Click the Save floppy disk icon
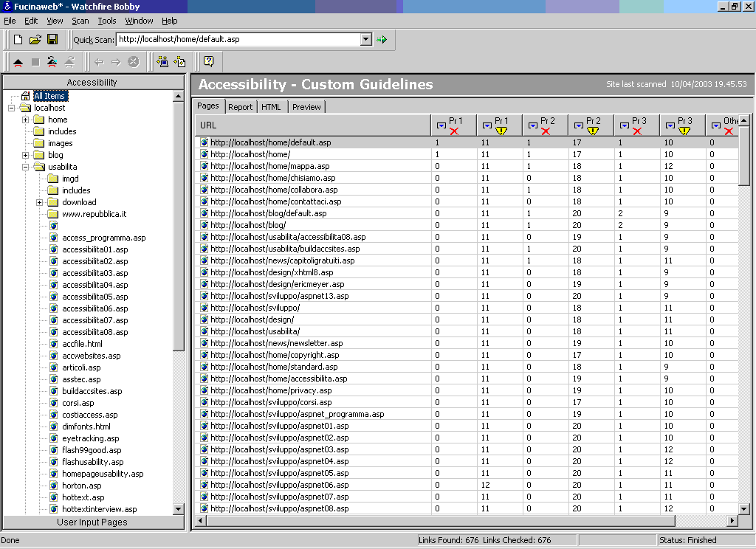Screen dimensions: 756x549 click(x=52, y=39)
